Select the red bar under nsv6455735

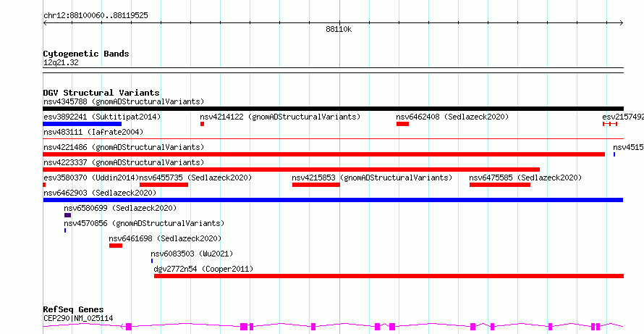(x=164, y=185)
